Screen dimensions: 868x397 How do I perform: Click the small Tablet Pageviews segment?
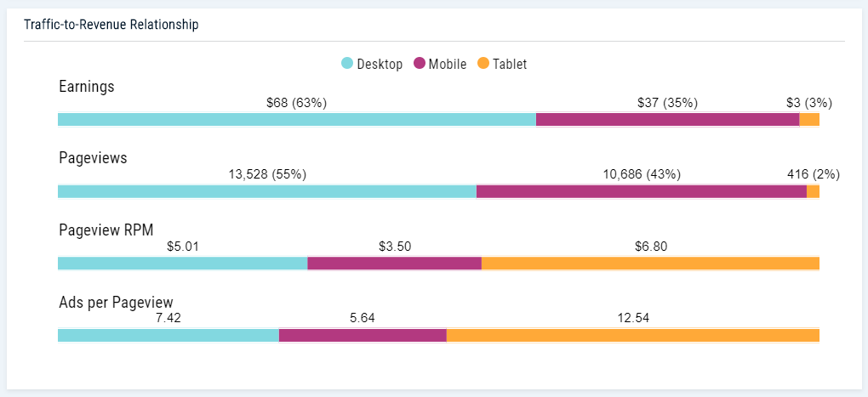pos(813,191)
